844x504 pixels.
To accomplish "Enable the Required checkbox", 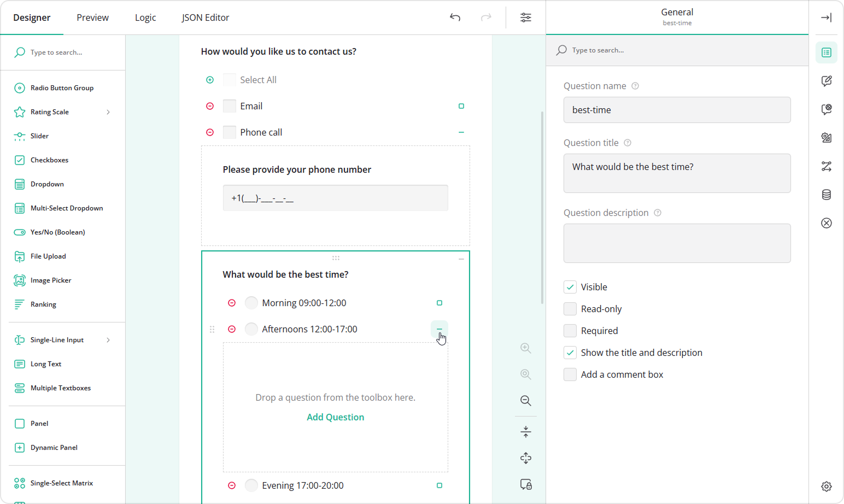I will pos(570,330).
